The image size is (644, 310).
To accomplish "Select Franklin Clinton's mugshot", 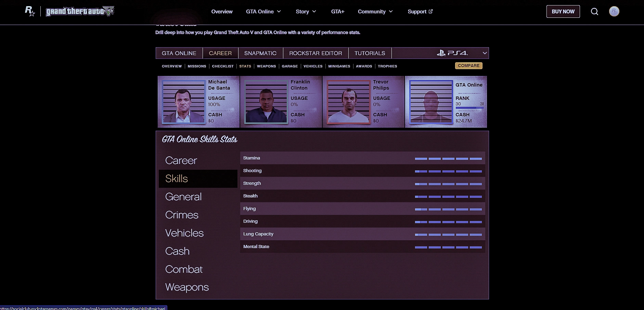I will (x=266, y=102).
